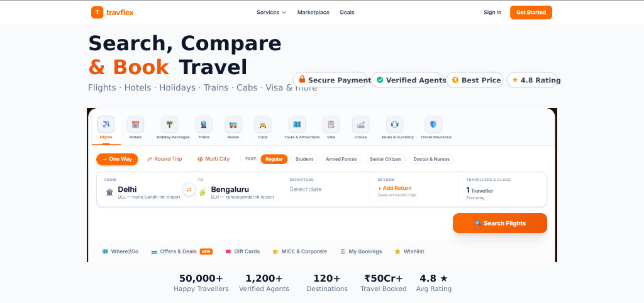Select Doctor & Nurses fare type

pos(431,159)
